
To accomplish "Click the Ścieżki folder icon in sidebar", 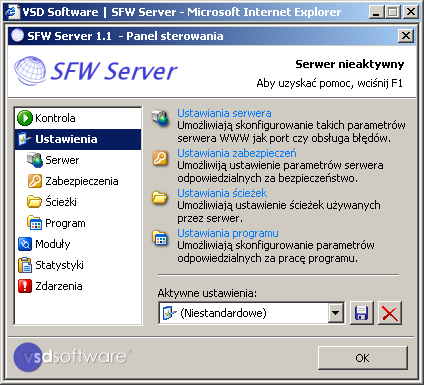I will coord(34,202).
